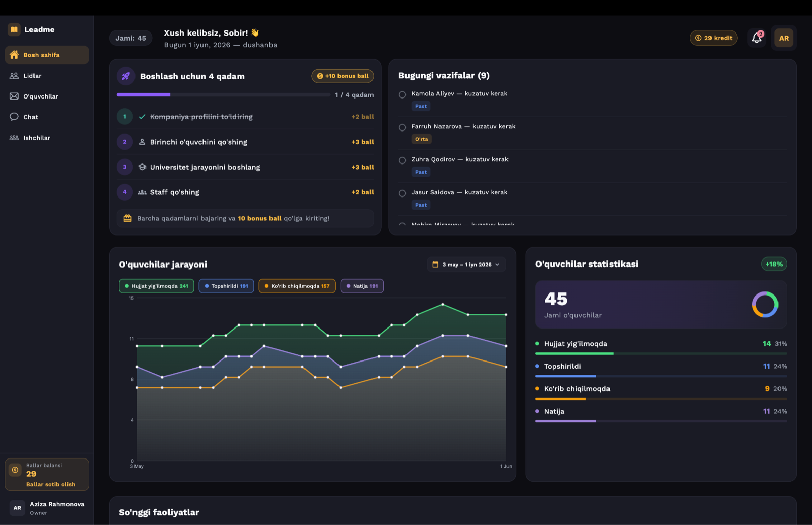Click the Ko'rib chiqilmoqda orange progress bar
The width and height of the screenshot is (812, 525).
point(661,399)
